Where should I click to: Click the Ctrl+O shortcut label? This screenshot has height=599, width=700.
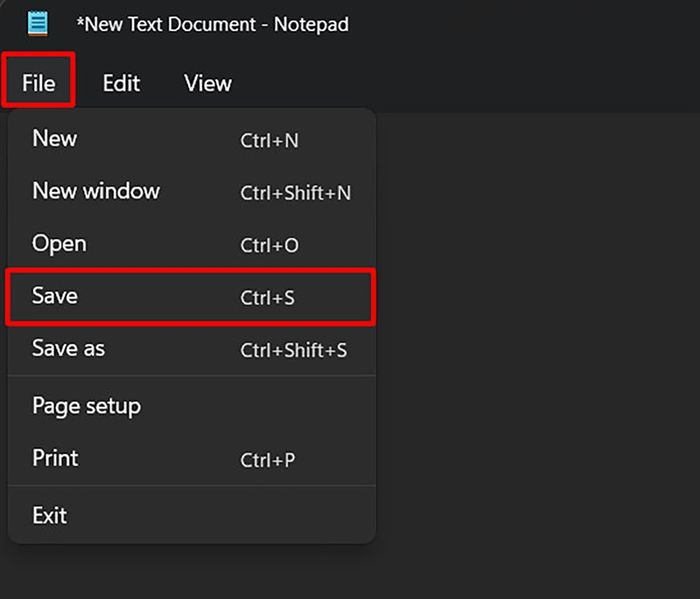(269, 245)
